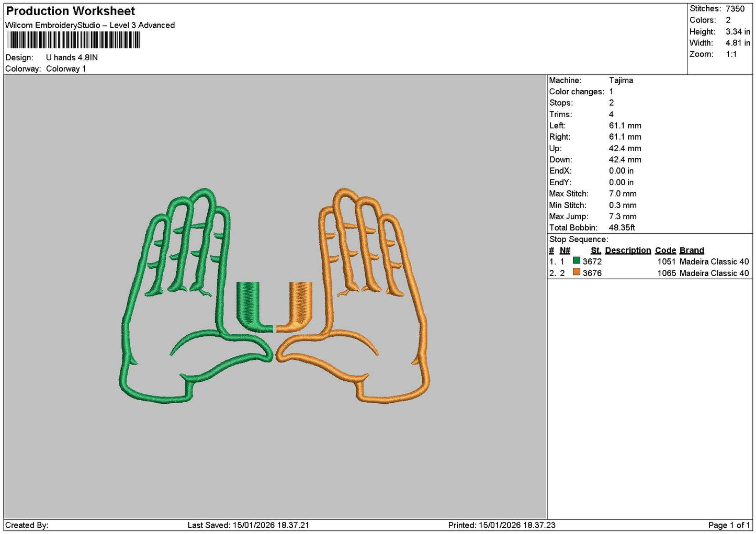Click the 'Colors:' label in the summary

(703, 20)
